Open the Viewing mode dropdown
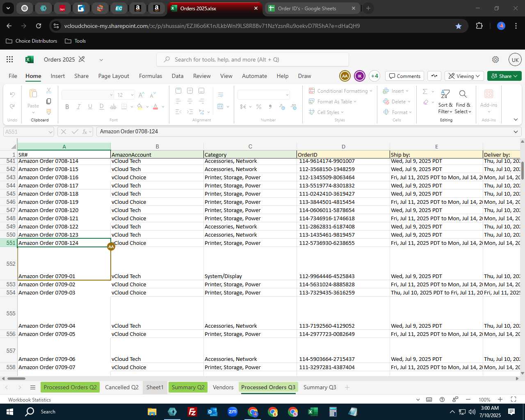This screenshot has height=420, width=525. coord(464,76)
